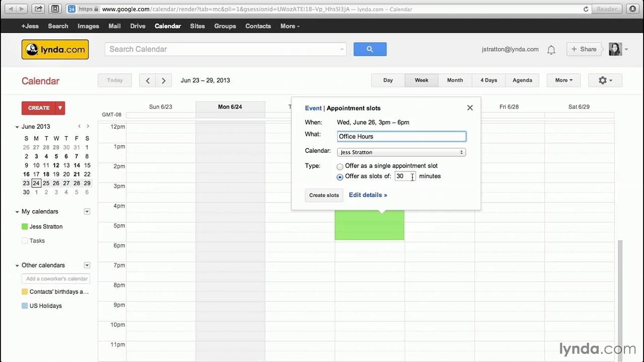Open the More views dropdown
644x362 pixels.
coord(563,80)
